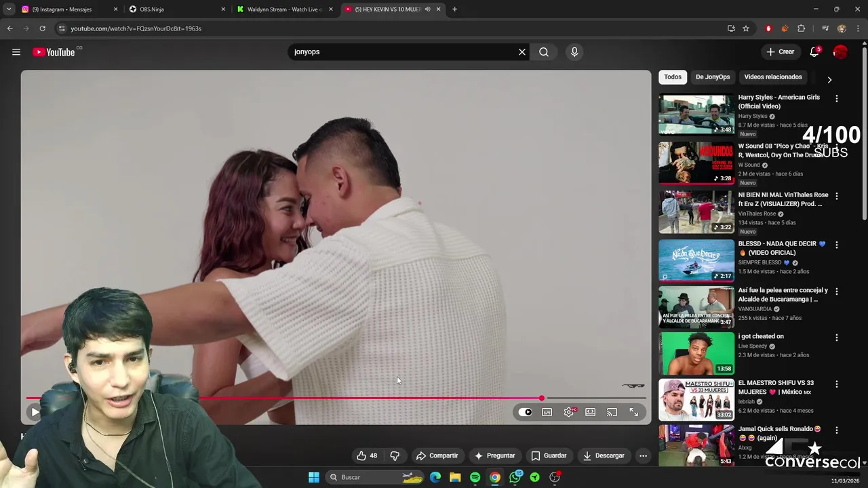
Task: Select the Videos relacionados chip
Action: pyautogui.click(x=773, y=77)
